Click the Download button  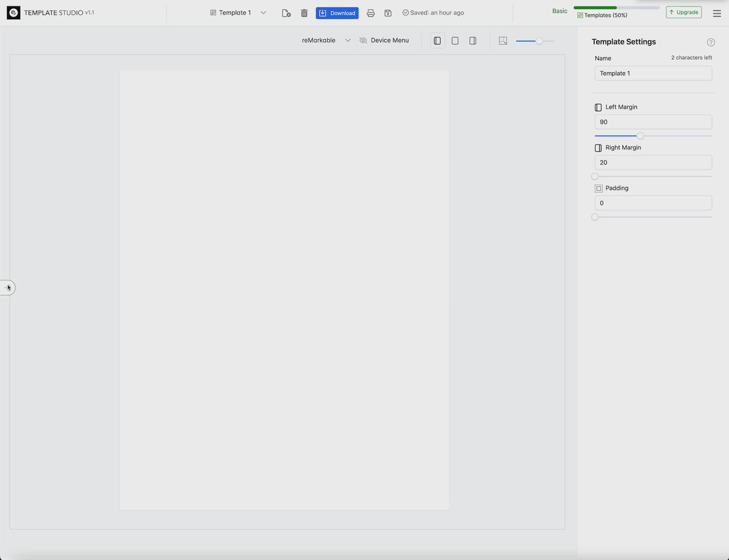[337, 13]
